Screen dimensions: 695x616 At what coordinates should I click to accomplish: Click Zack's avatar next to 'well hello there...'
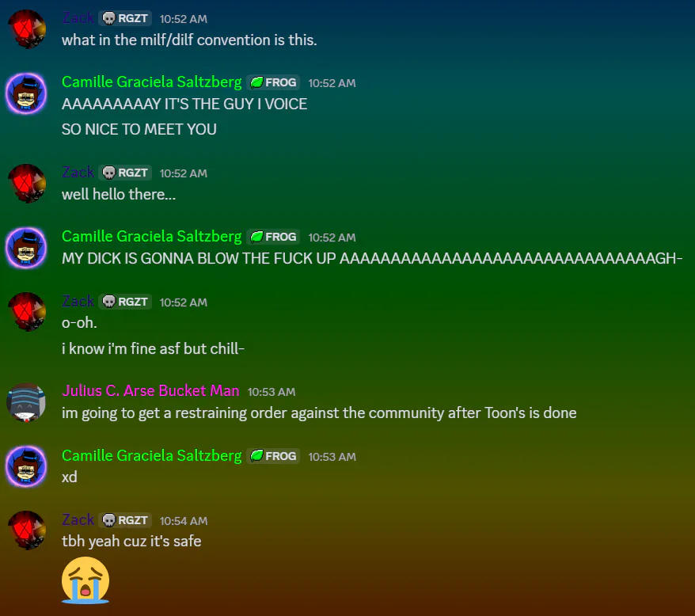[27, 184]
